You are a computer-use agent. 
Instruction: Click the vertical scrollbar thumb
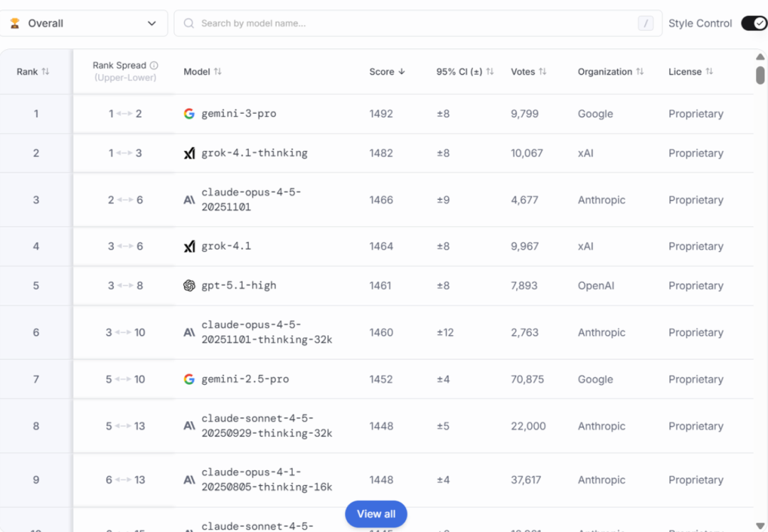[760, 75]
